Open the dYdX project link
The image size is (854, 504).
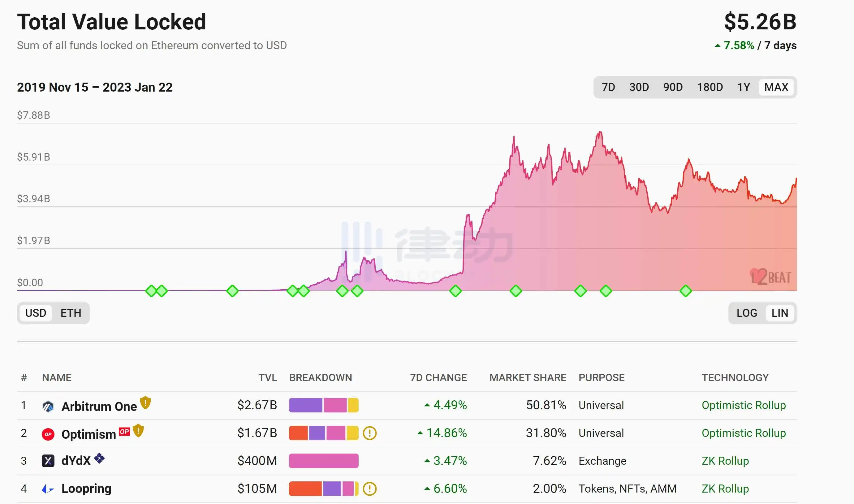[x=76, y=461]
